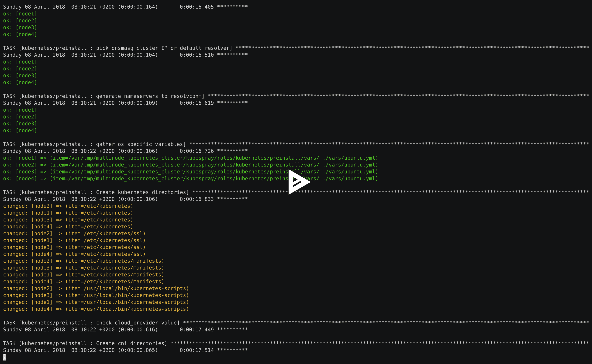
Task: Click the asterisk divider after a TASK header
Action: (409, 48)
